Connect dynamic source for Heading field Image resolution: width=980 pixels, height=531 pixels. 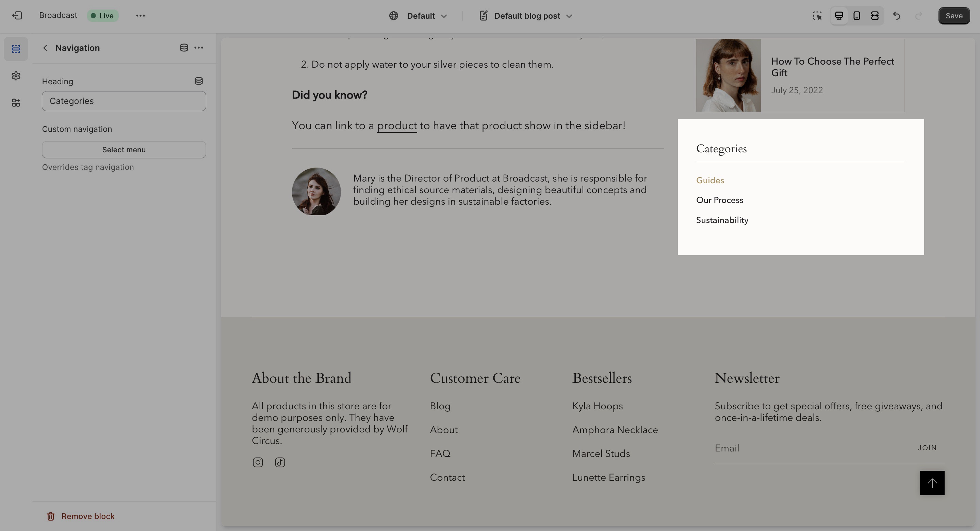[x=199, y=81]
